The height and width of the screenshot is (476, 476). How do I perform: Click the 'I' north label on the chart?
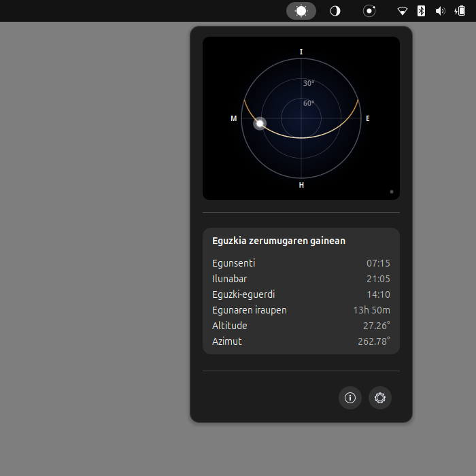[301, 52]
